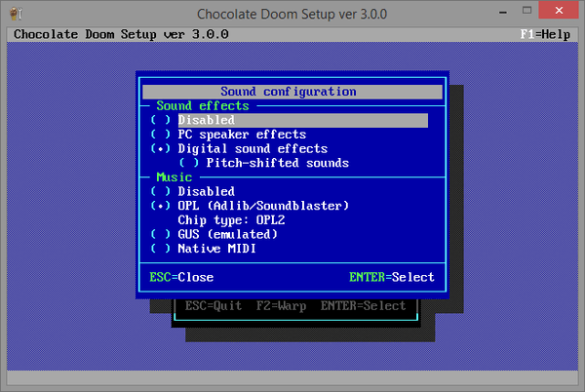
Task: Click F1=Help in top bar
Action: [545, 34]
